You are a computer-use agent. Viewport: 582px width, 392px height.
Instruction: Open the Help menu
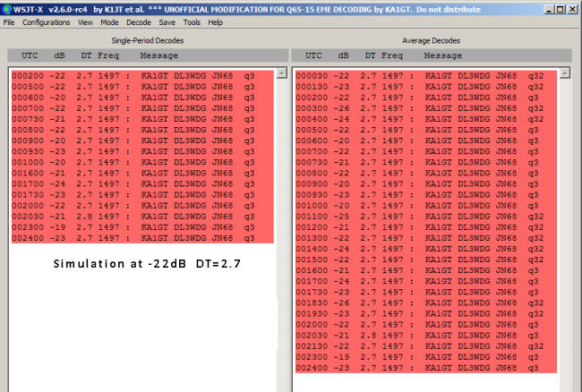[215, 22]
